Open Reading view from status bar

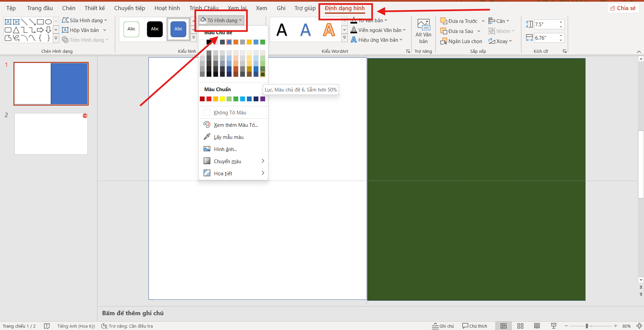537,326
